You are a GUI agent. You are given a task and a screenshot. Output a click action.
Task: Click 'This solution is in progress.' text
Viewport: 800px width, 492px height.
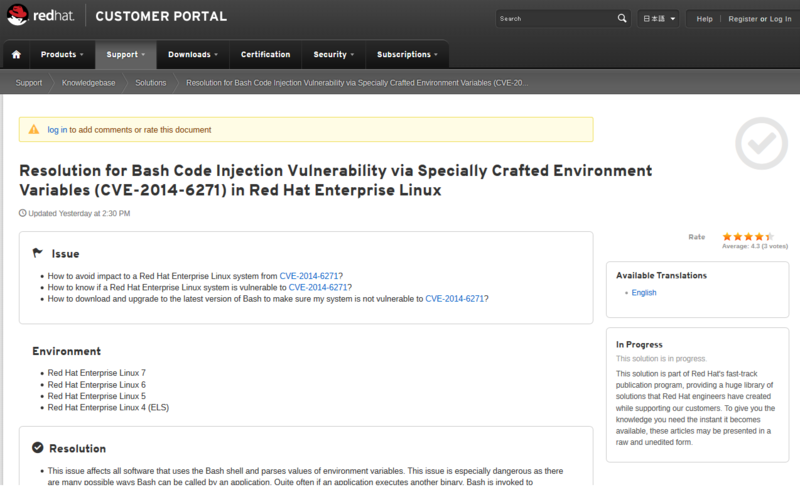click(661, 359)
